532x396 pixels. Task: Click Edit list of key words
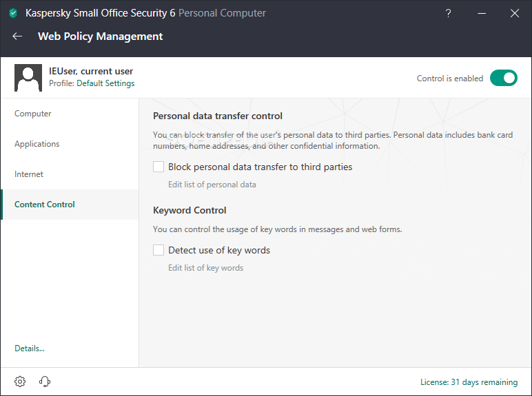pos(205,268)
